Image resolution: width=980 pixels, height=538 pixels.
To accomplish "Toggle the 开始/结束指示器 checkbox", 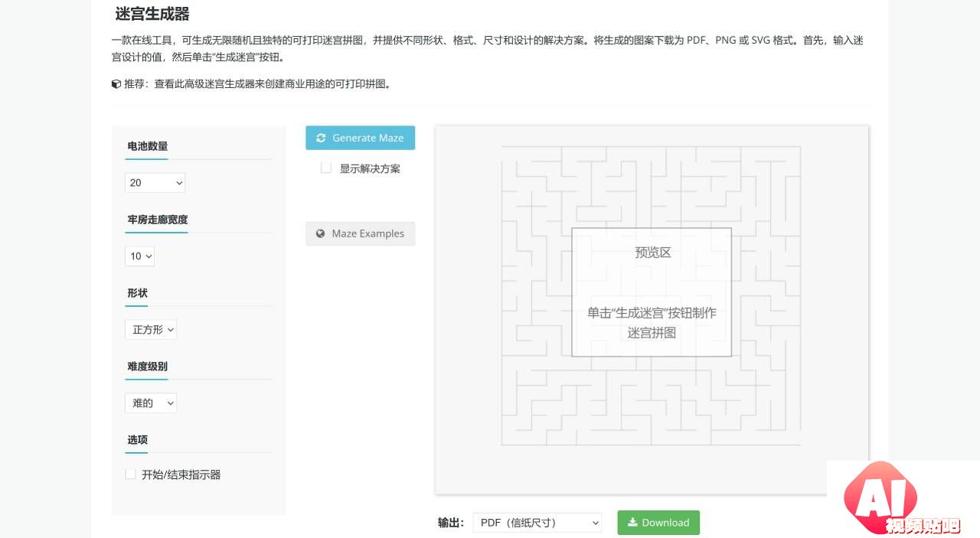I will point(130,474).
